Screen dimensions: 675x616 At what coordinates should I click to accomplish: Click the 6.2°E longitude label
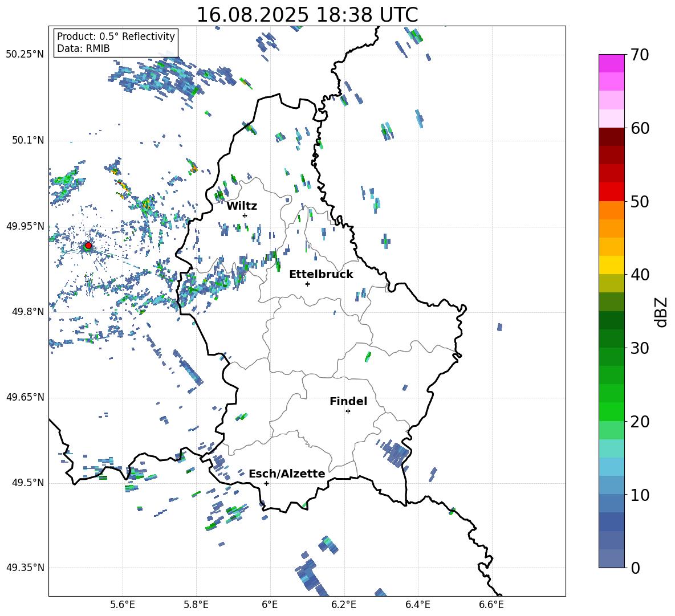coord(344,605)
